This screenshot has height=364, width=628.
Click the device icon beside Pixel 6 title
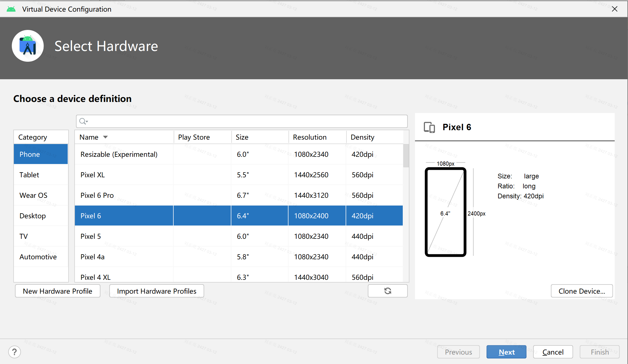[429, 127]
